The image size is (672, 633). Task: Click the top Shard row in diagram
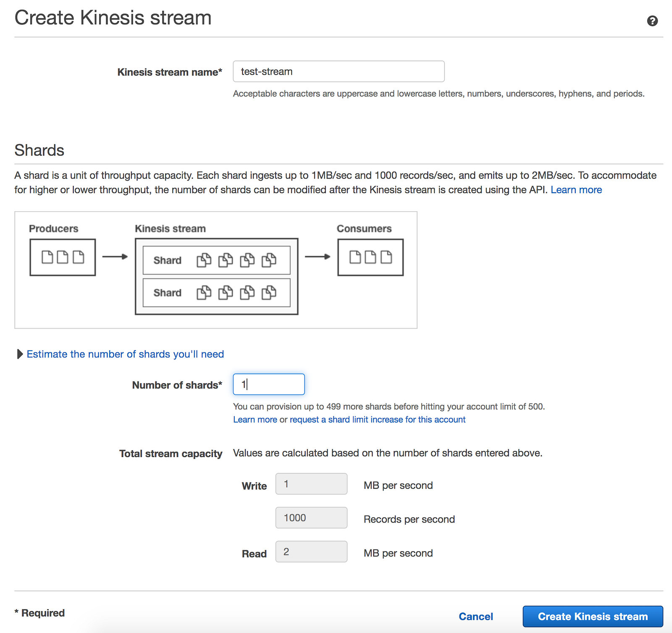tap(216, 260)
